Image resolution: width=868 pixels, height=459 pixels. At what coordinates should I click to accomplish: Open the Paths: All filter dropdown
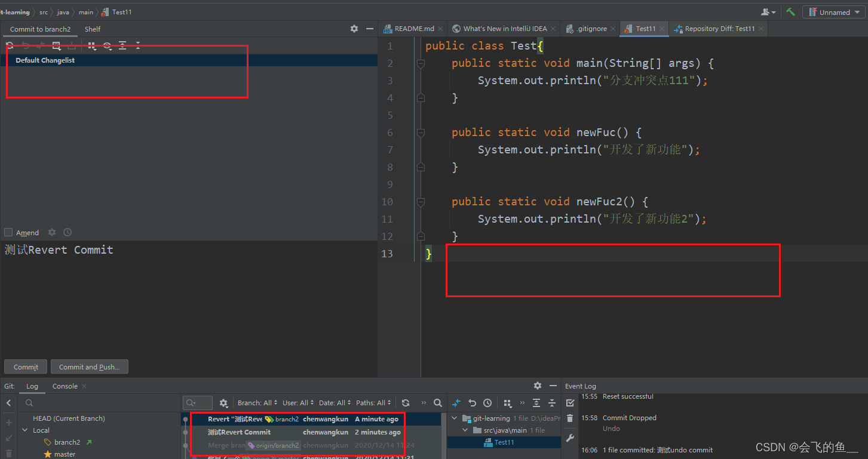(374, 403)
